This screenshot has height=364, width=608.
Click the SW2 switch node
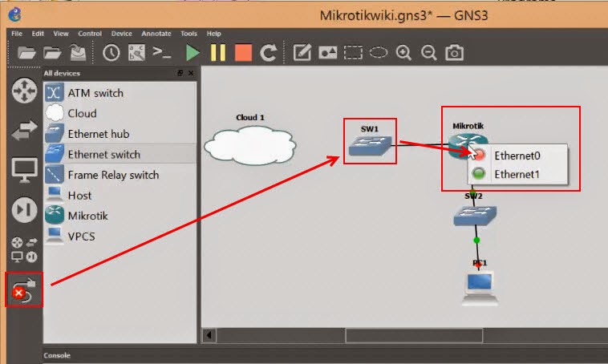point(475,216)
